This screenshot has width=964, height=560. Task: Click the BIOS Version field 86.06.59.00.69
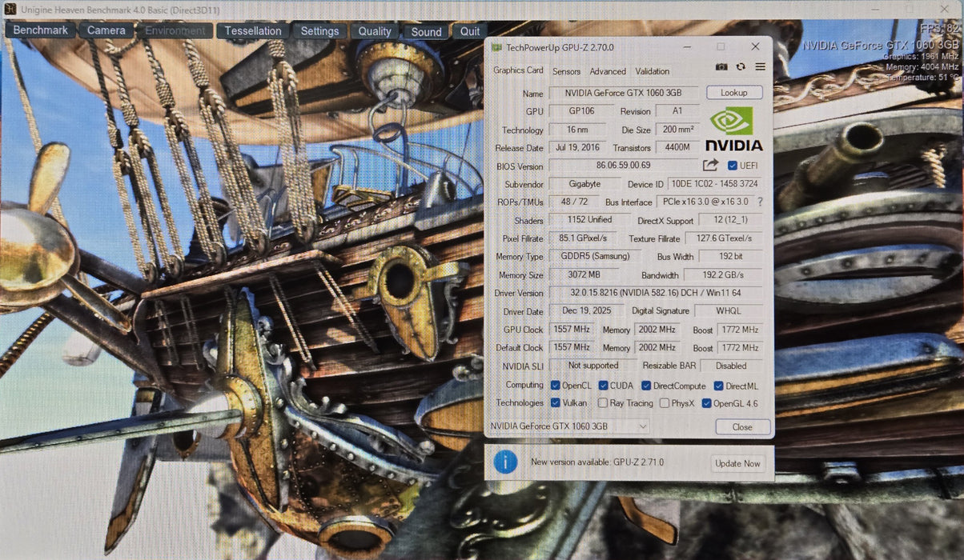point(624,166)
